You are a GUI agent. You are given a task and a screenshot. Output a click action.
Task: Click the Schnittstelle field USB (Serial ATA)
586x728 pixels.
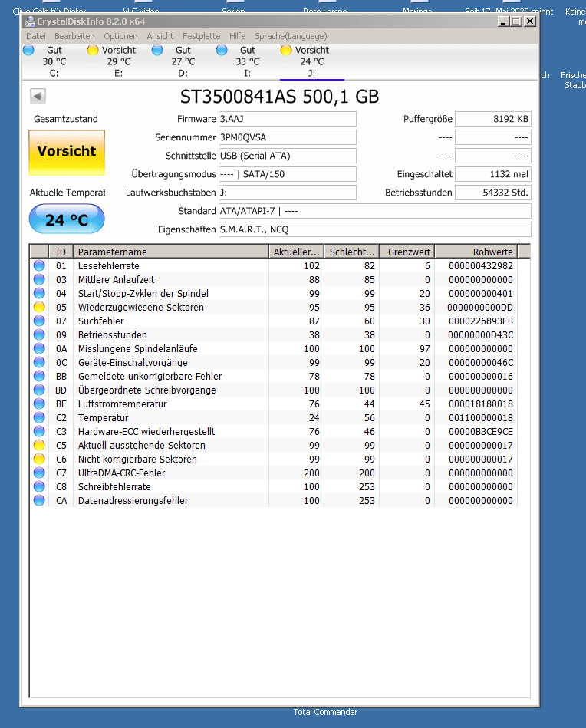point(288,156)
